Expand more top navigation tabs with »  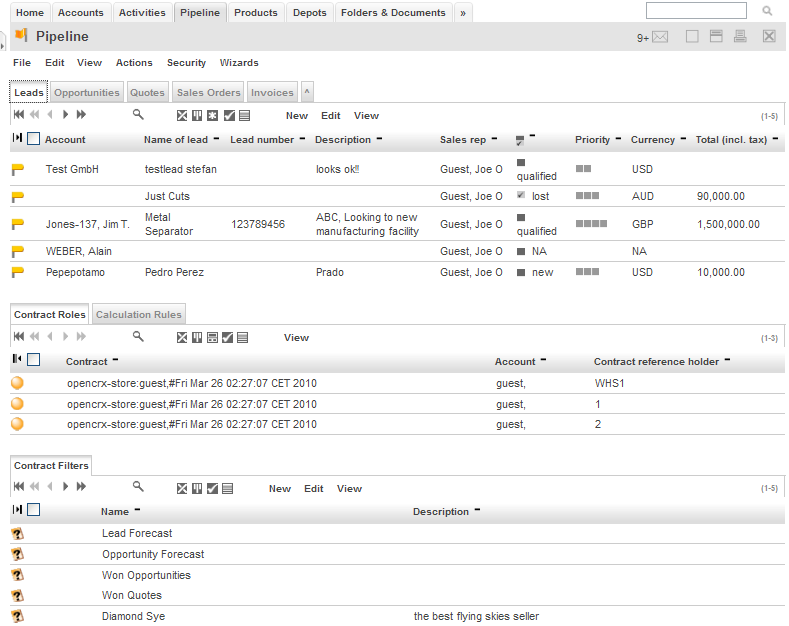pos(463,13)
